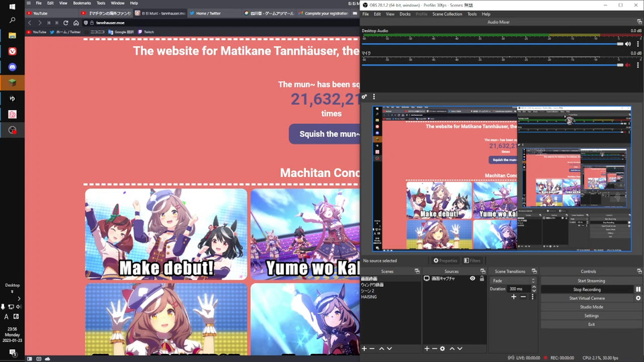Lock the 画面キャプチャ source

pos(482,278)
